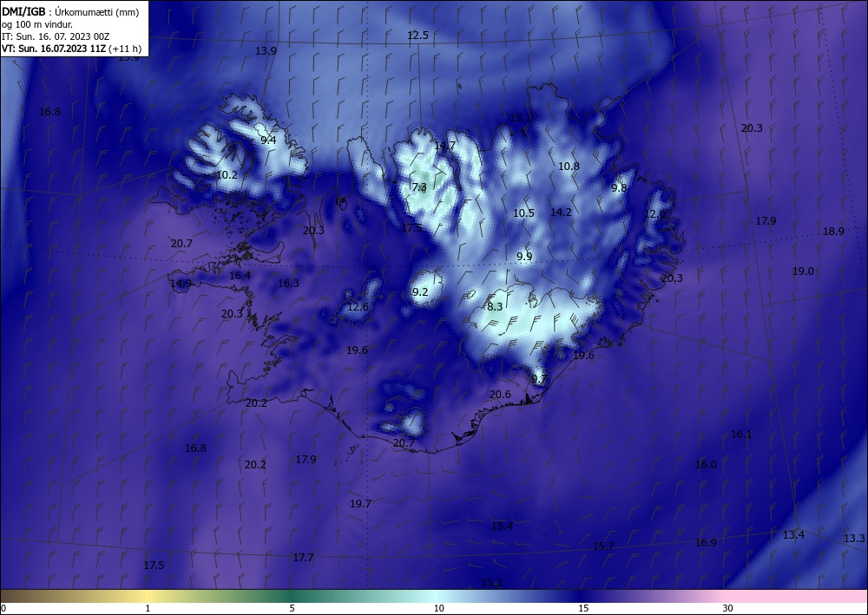Click the 8.3 value over the glacier
Image resolution: width=868 pixels, height=615 pixels.
[495, 306]
